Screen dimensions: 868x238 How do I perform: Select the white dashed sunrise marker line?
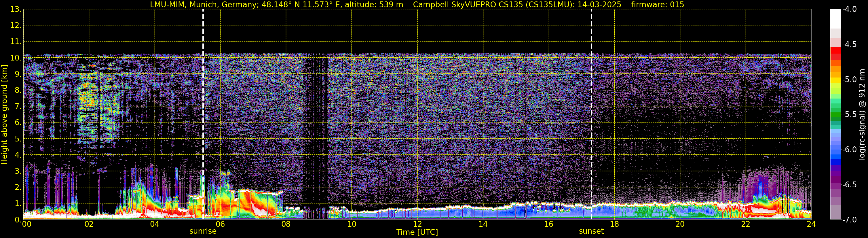203,115
